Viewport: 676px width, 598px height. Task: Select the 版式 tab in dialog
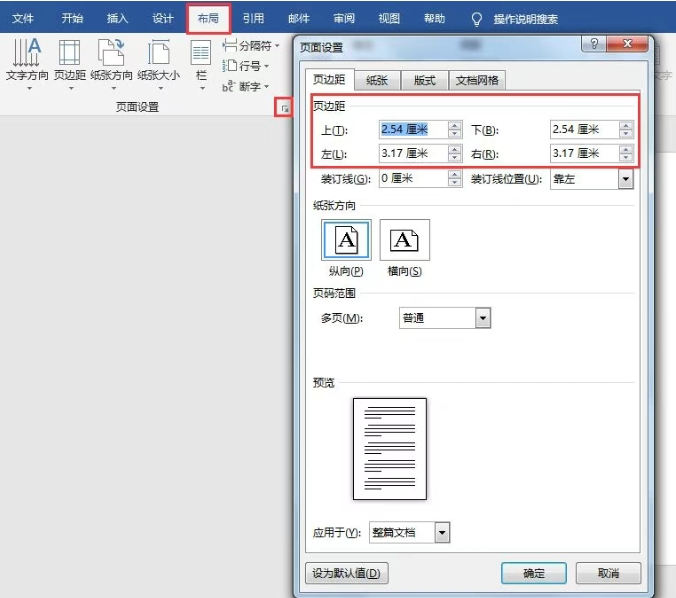click(x=425, y=81)
